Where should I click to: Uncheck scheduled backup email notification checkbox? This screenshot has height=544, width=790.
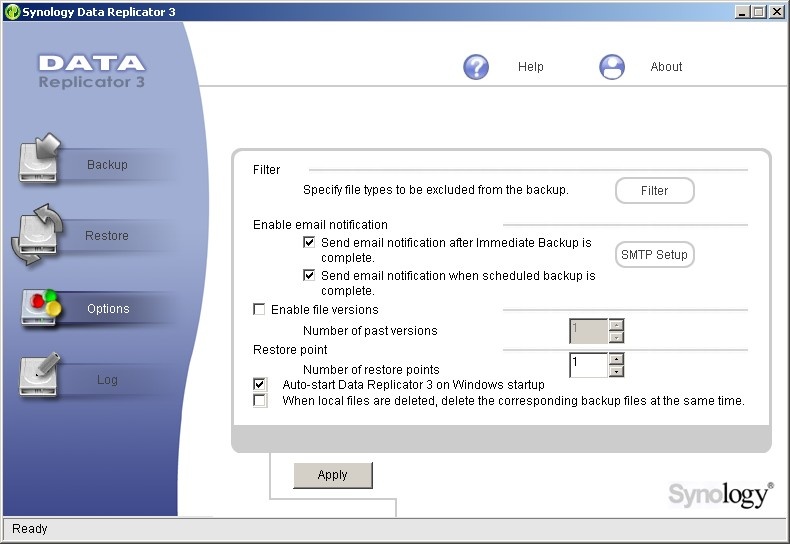[309, 276]
